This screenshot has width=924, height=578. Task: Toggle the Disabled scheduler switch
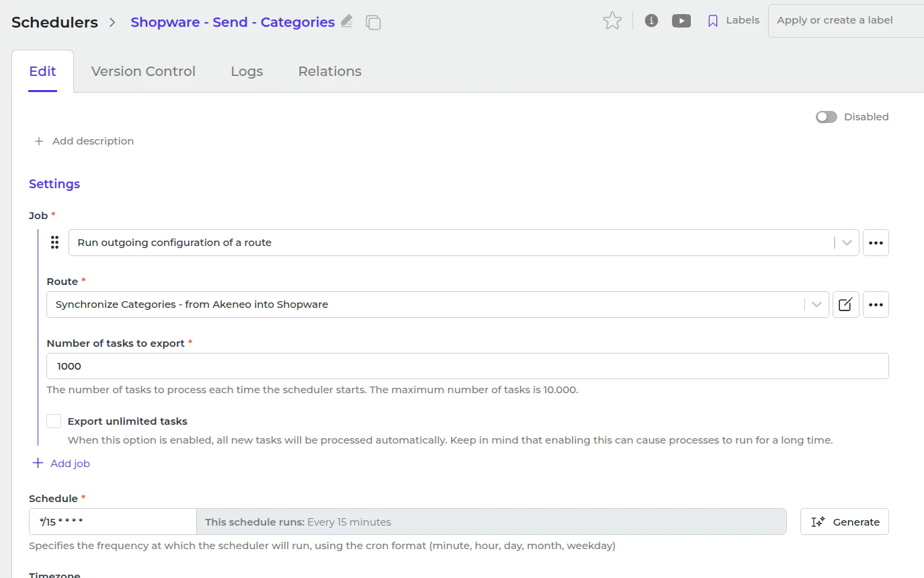(827, 117)
